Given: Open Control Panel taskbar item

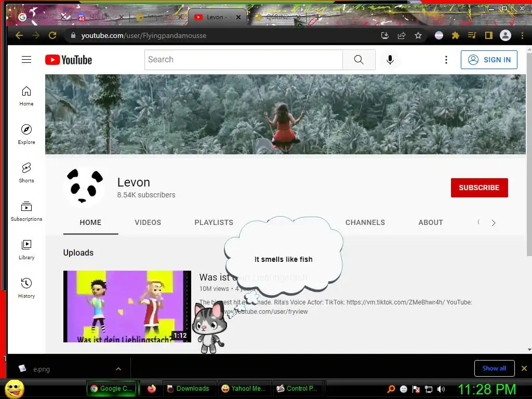Looking at the screenshot, I should click(x=298, y=389).
